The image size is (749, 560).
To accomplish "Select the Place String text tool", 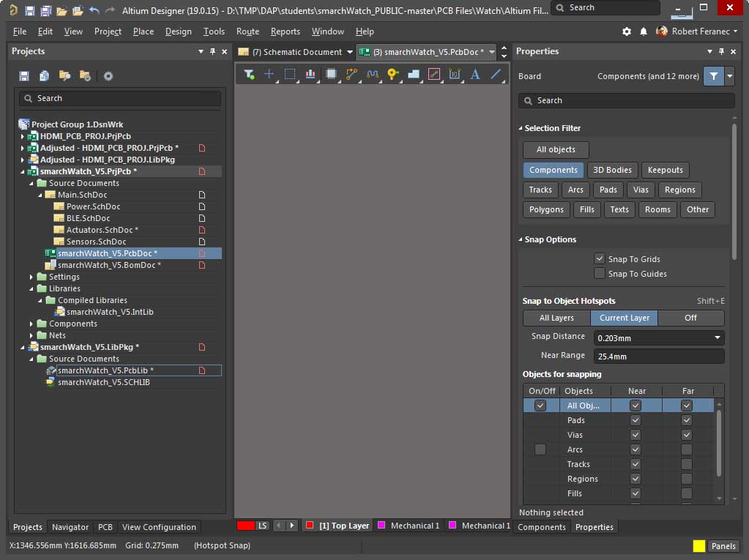I will [474, 74].
